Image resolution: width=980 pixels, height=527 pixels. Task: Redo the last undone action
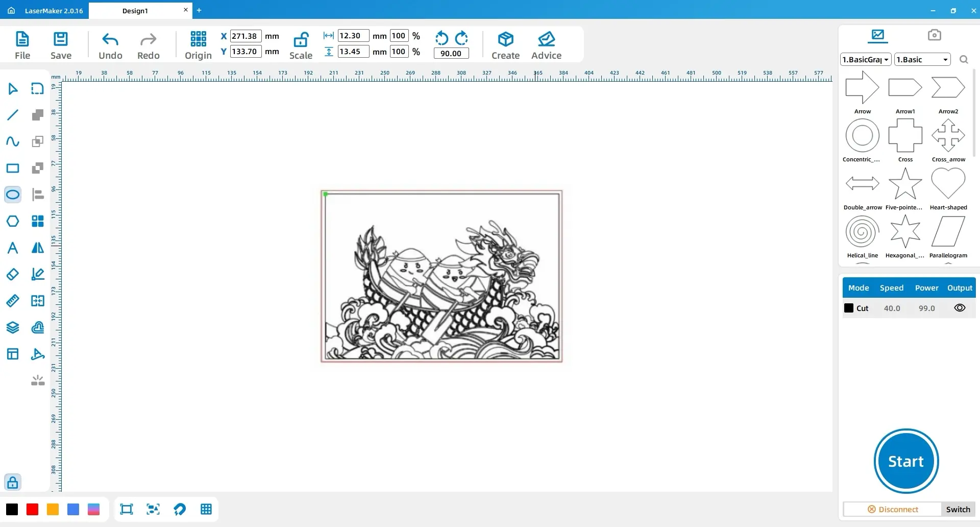(149, 45)
